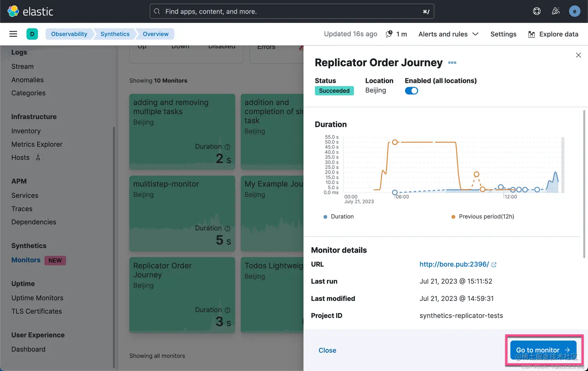This screenshot has height=371, width=588.
Task: Click the flyout vertical scrollbar
Action: (x=584, y=184)
